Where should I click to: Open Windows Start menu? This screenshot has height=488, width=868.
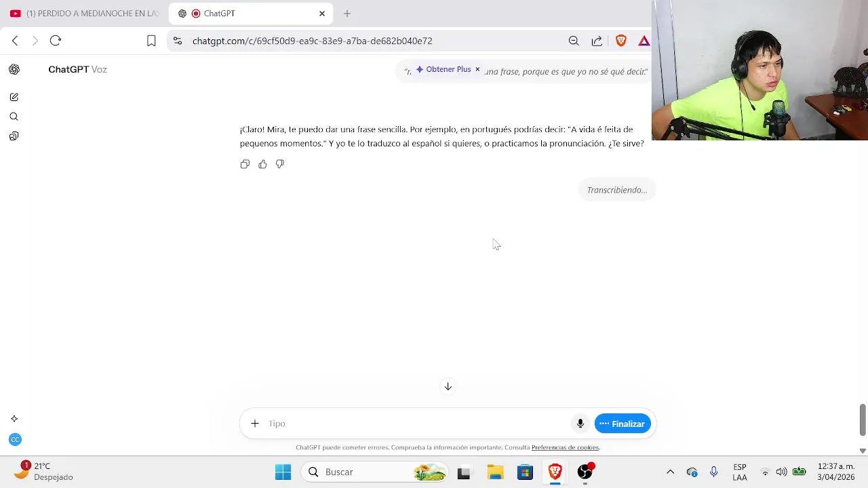(283, 472)
